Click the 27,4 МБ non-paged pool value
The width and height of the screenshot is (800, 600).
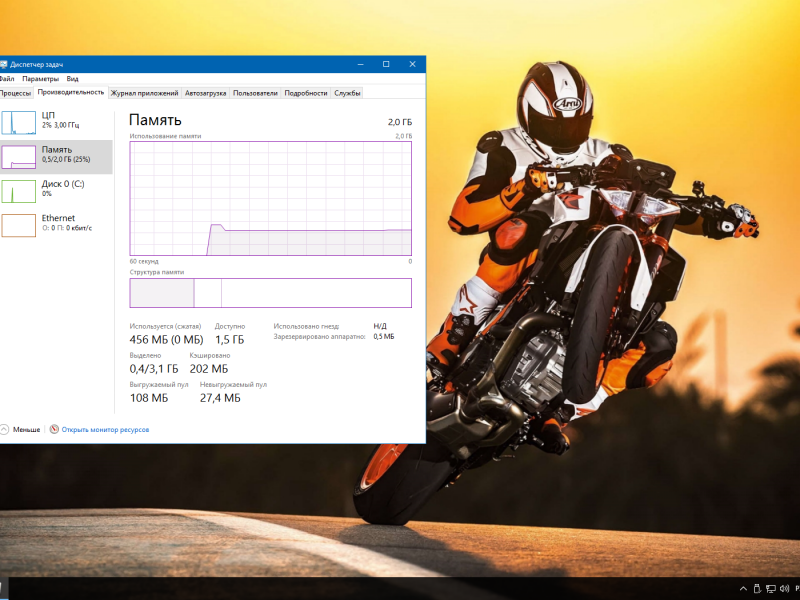point(220,398)
